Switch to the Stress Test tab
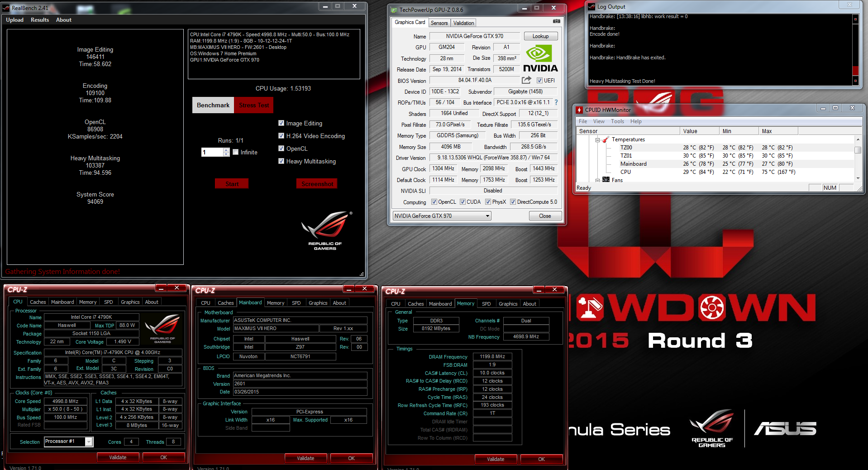The height and width of the screenshot is (470, 868). pos(254,105)
